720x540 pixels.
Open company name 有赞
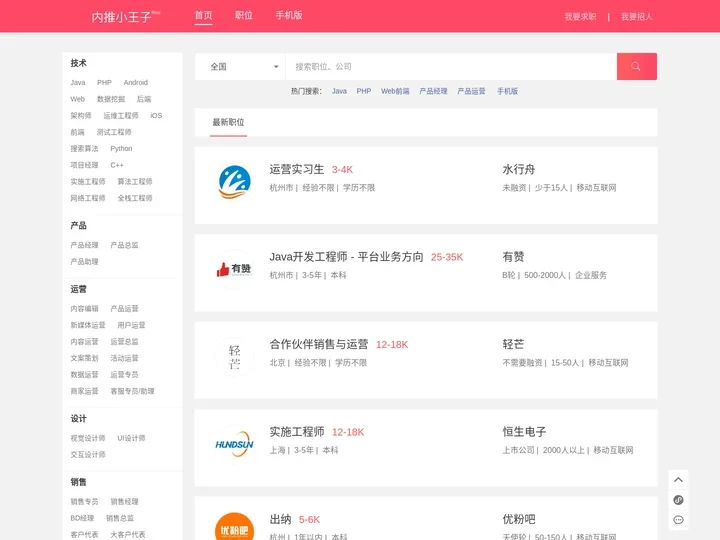pos(513,257)
